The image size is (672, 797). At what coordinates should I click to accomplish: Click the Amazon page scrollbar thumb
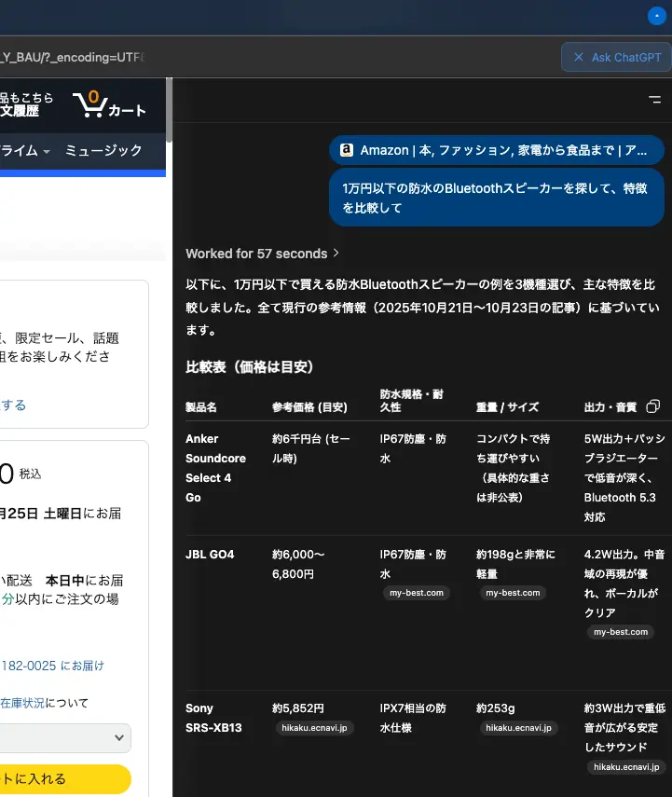pos(169,110)
